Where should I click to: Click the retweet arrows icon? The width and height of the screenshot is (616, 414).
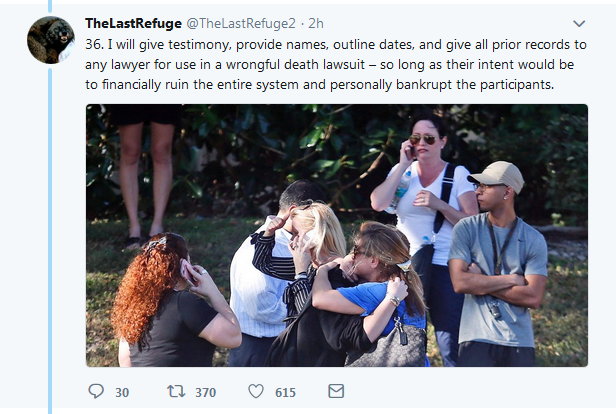tap(175, 391)
